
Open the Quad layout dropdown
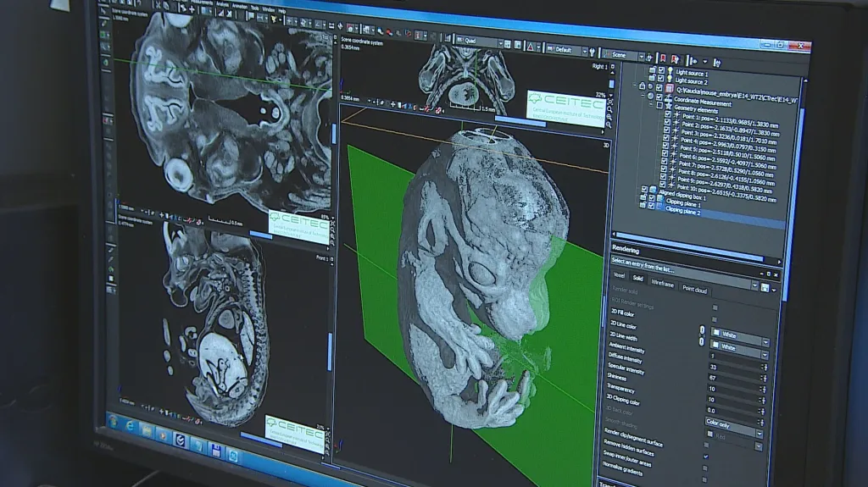pos(479,42)
